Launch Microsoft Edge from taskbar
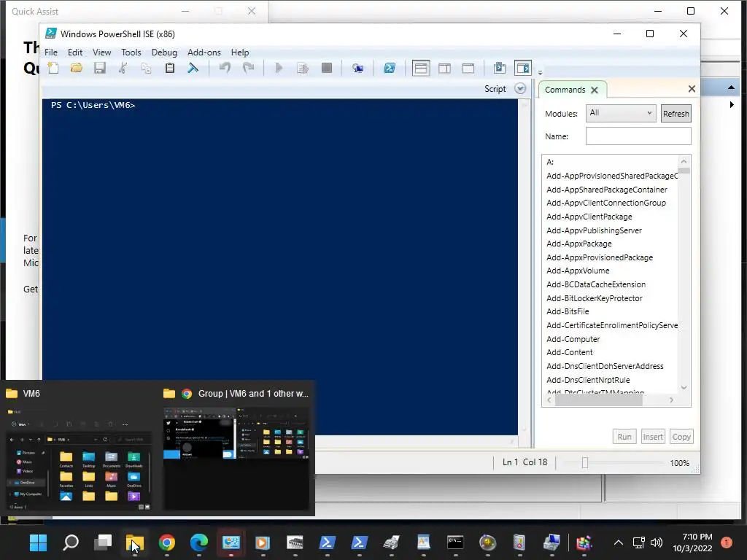This screenshot has height=560, width=747. [x=198, y=542]
